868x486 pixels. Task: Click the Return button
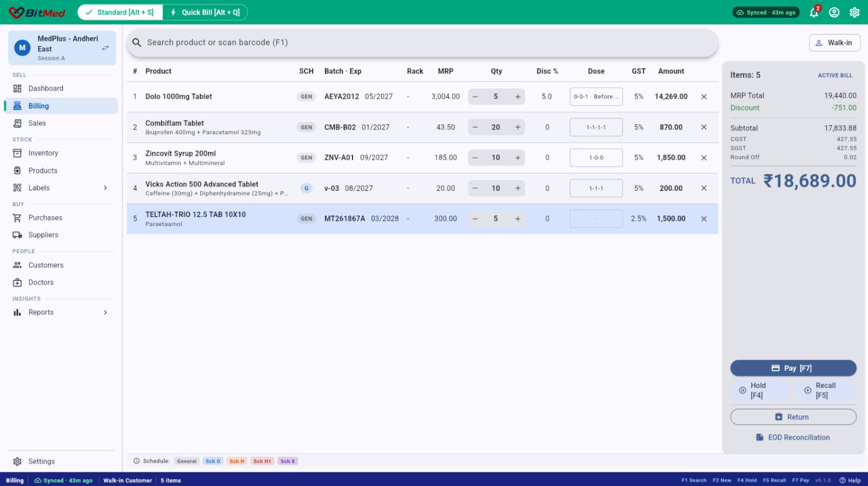(x=793, y=417)
